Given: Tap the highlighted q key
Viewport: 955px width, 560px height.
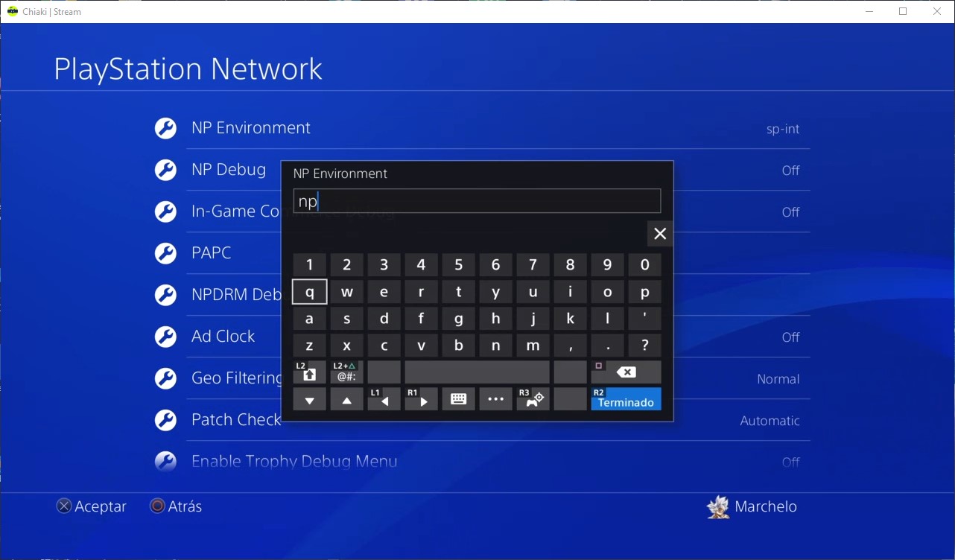Looking at the screenshot, I should point(310,292).
